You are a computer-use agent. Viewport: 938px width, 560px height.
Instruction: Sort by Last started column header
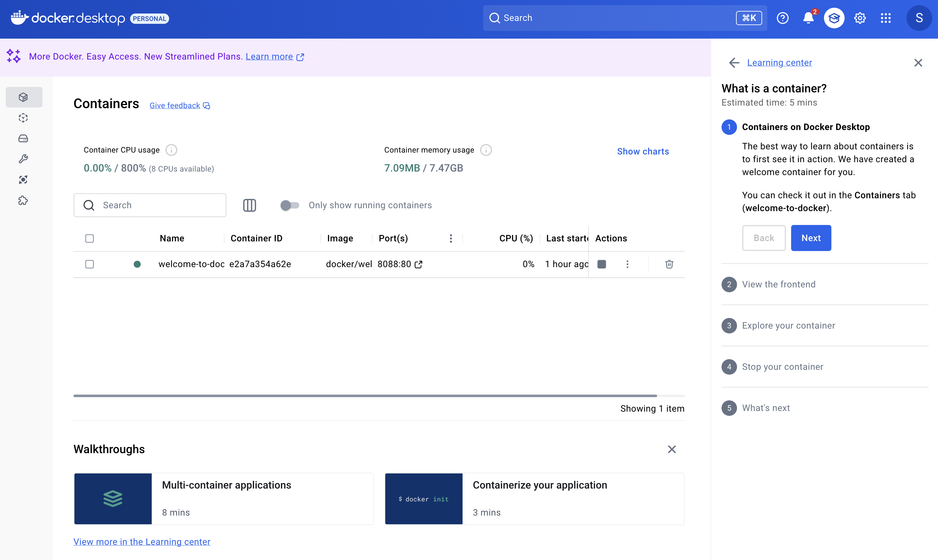coord(567,238)
